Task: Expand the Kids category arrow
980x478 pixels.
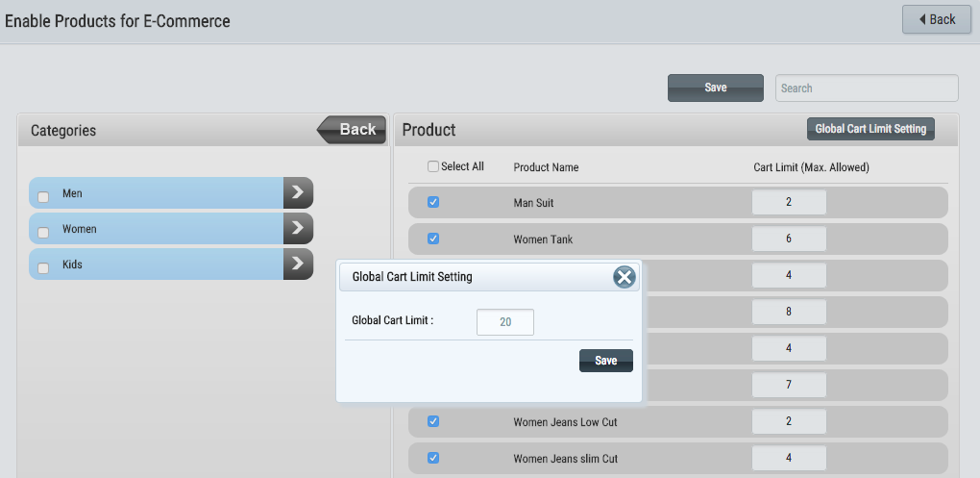Action: coord(298,264)
